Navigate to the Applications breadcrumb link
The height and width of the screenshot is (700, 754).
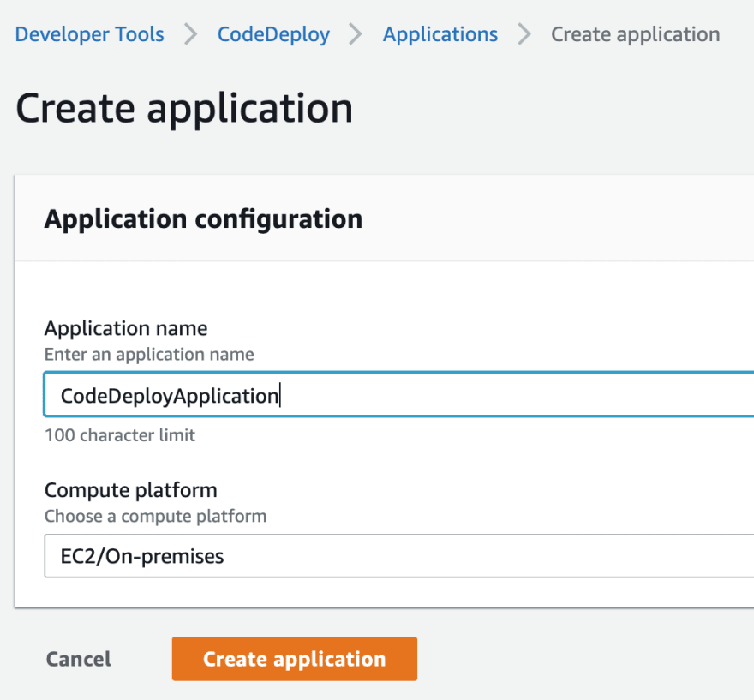click(x=440, y=34)
